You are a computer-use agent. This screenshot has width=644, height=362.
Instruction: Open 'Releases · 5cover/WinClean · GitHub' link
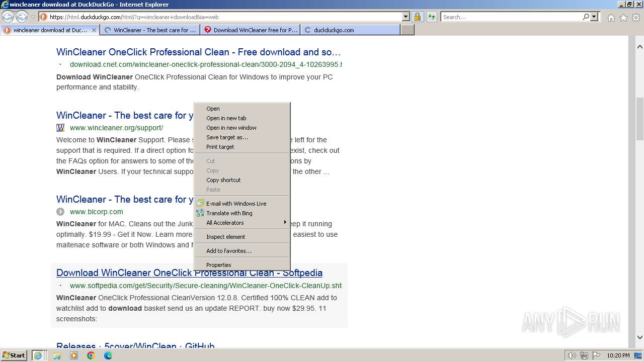[135, 346]
